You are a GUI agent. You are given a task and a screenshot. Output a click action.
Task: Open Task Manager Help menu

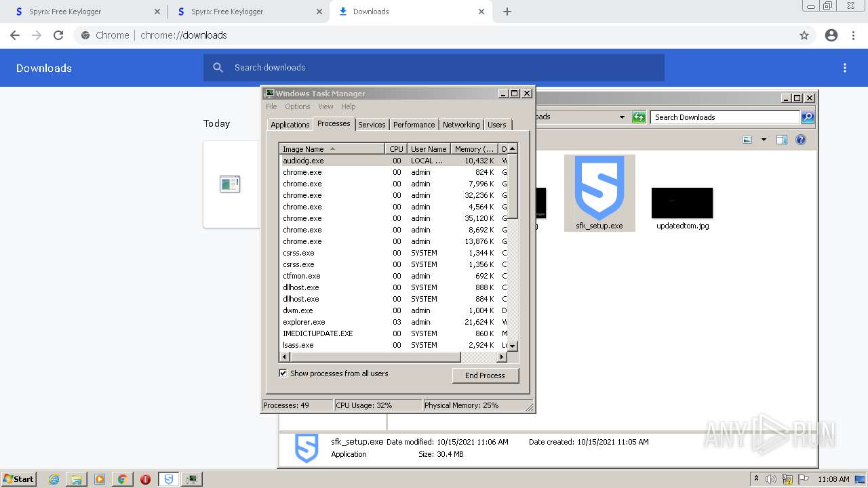(348, 106)
